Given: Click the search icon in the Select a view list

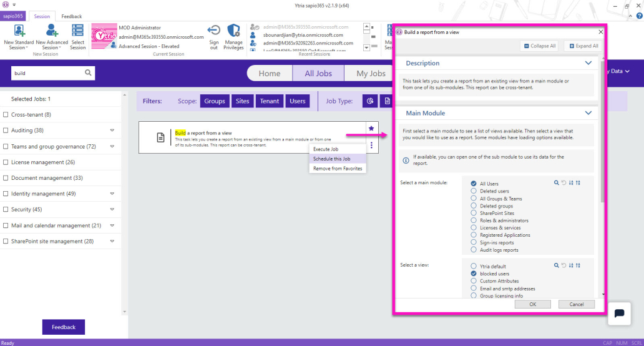Looking at the screenshot, I should (556, 265).
